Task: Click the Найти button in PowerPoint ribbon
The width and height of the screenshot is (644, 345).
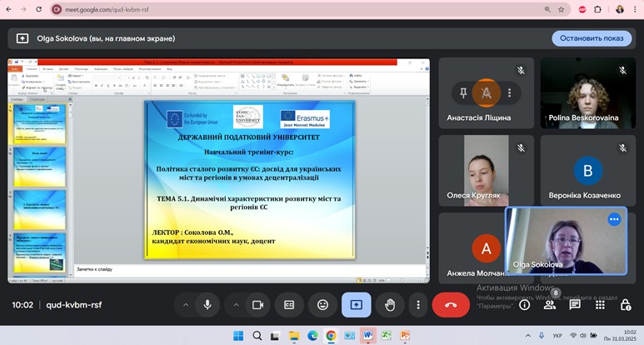Action: pos(356,76)
